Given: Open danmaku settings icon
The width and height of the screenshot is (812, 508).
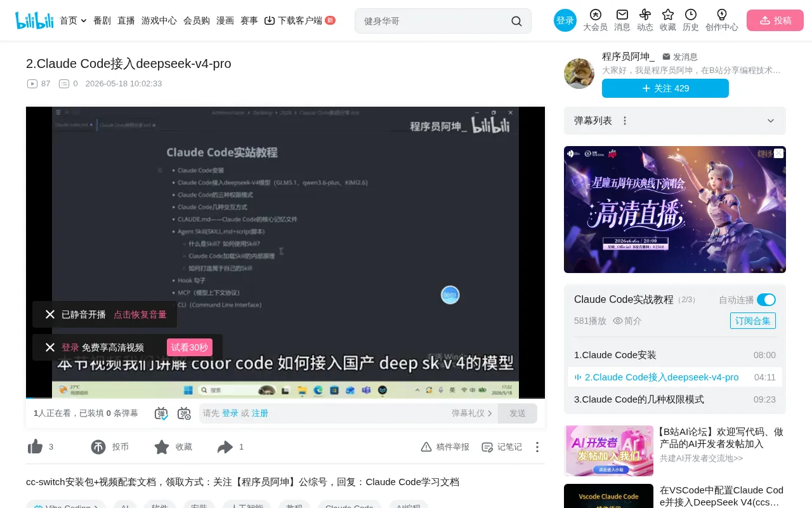Looking at the screenshot, I should pos(184,413).
